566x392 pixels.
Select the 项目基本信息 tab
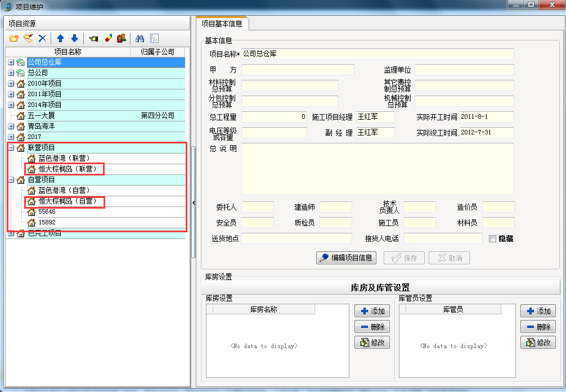[x=222, y=24]
